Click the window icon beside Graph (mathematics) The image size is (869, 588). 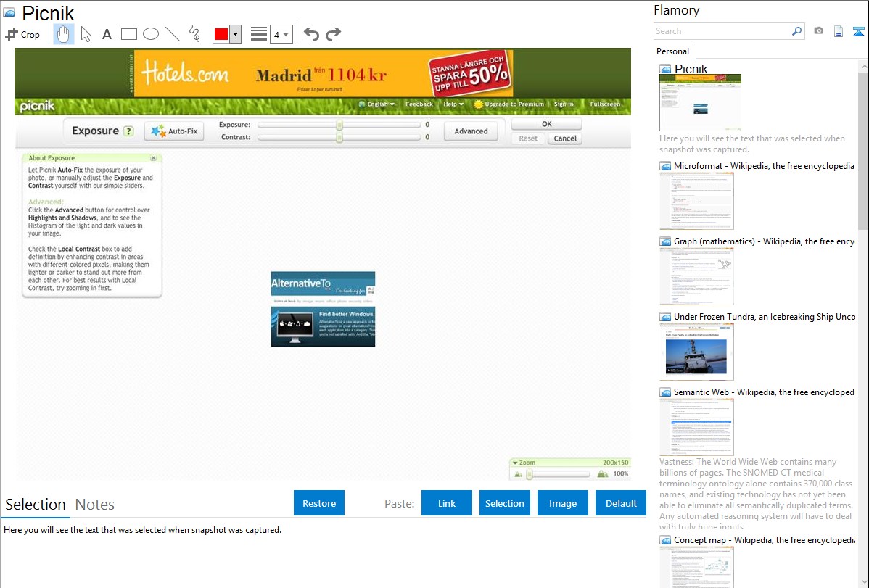pyautogui.click(x=665, y=241)
